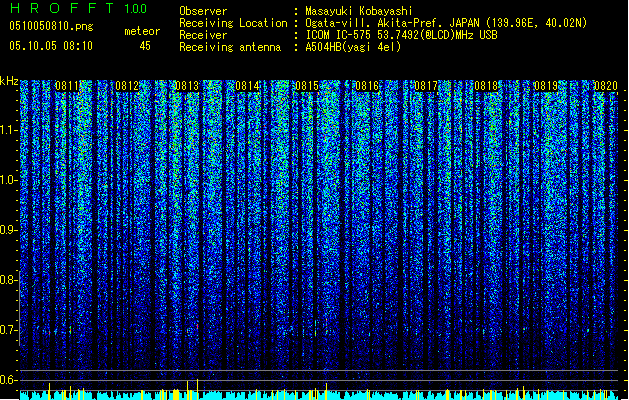Screen dimensions: 629x400
Task: Click the 0.8 kHz axis label
Action: [8, 280]
